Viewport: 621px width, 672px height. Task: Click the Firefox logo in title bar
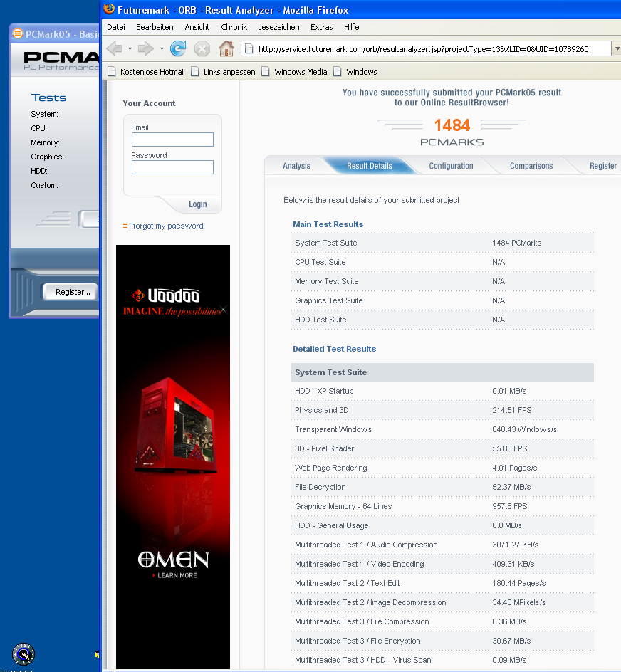tap(110, 9)
